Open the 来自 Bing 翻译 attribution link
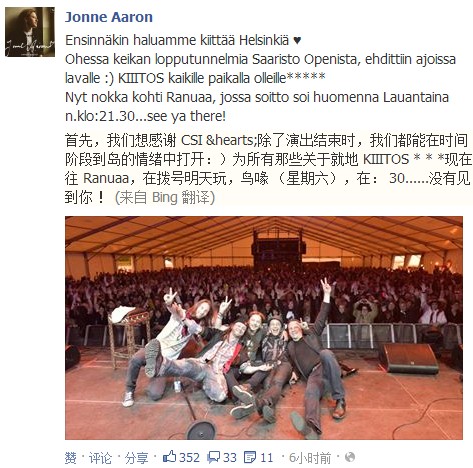 pyautogui.click(x=165, y=198)
